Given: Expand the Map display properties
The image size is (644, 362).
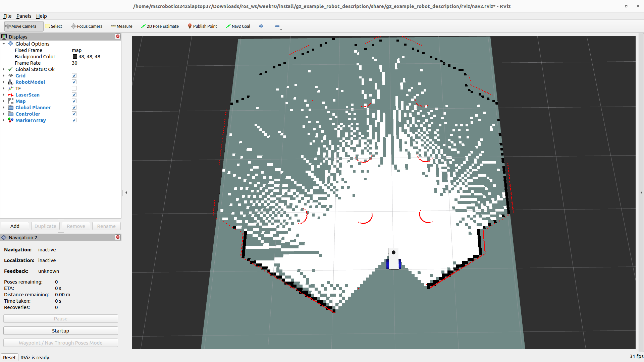Looking at the screenshot, I should (x=4, y=101).
